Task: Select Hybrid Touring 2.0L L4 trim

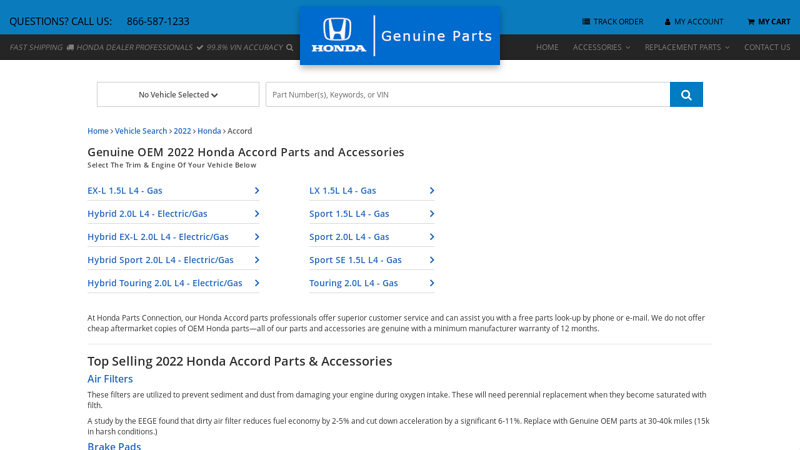Action: point(165,283)
